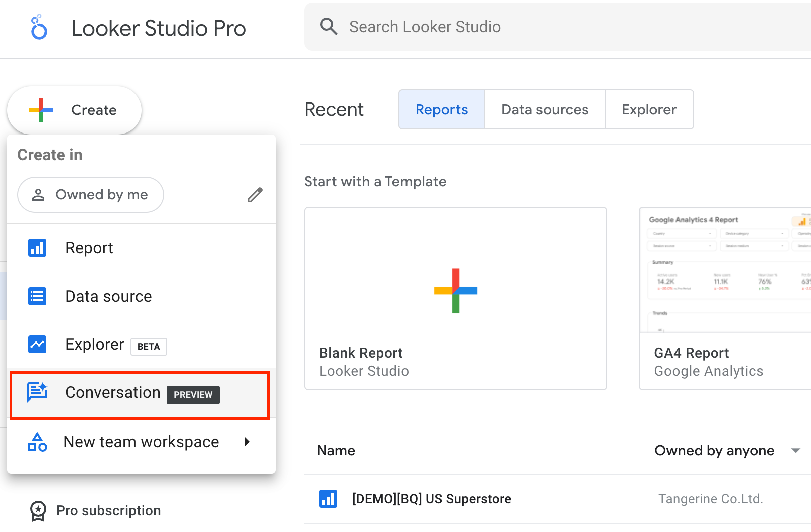Switch to the Data sources tab
Viewport: 811px width, 532px height.
tap(545, 109)
